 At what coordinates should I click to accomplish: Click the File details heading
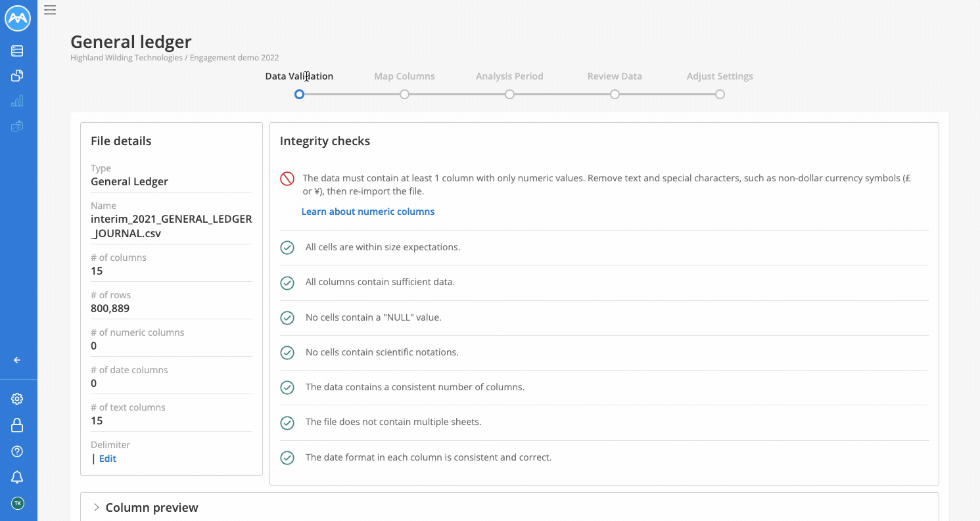(121, 141)
